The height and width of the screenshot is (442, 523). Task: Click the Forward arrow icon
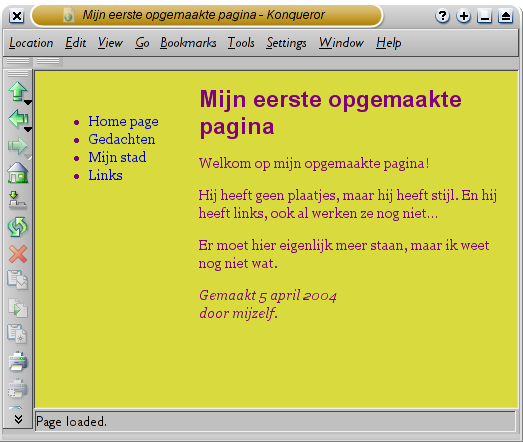pos(17,146)
